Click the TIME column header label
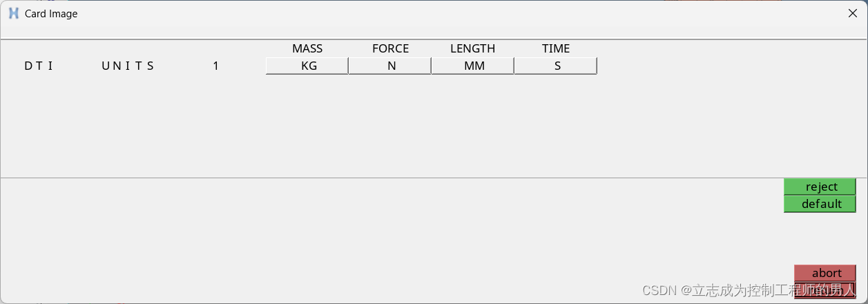The height and width of the screenshot is (304, 868). 556,48
